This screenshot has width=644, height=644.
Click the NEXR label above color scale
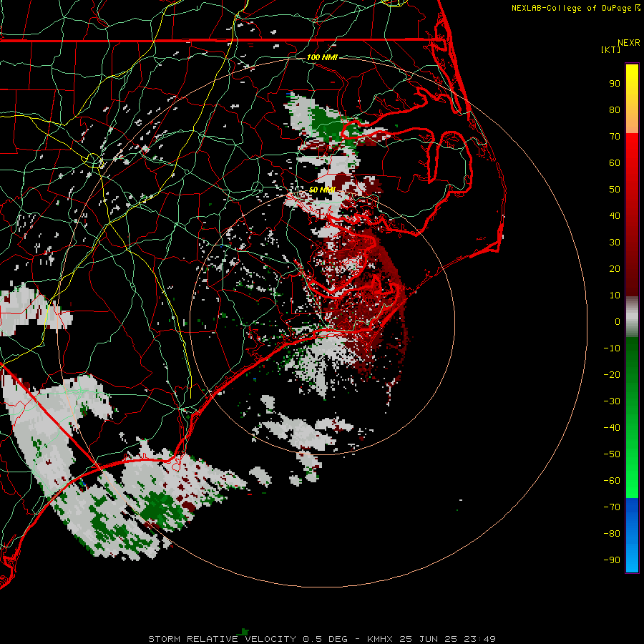629,43
